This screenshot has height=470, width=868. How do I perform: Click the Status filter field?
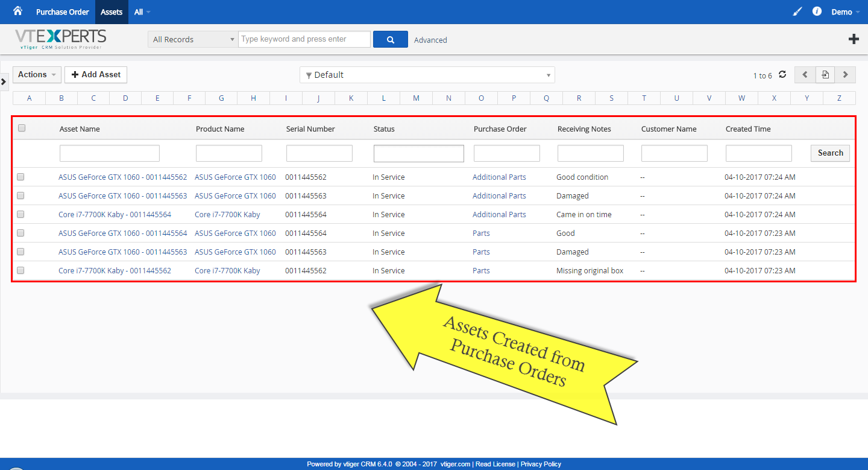[419, 153]
